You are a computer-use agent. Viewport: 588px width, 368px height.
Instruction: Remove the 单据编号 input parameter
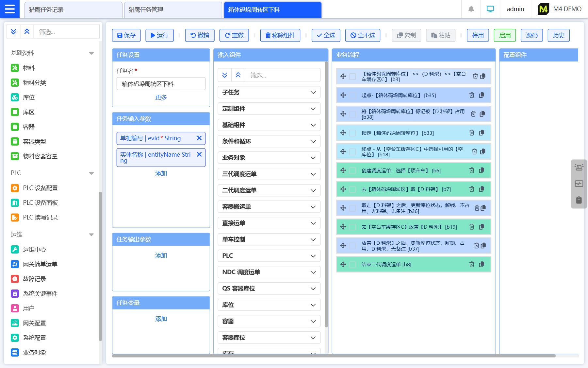[199, 138]
